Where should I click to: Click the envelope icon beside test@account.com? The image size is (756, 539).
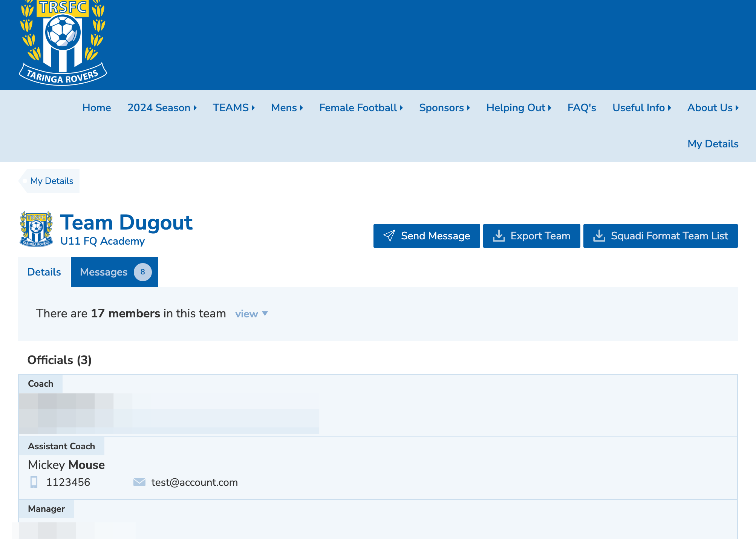point(139,482)
